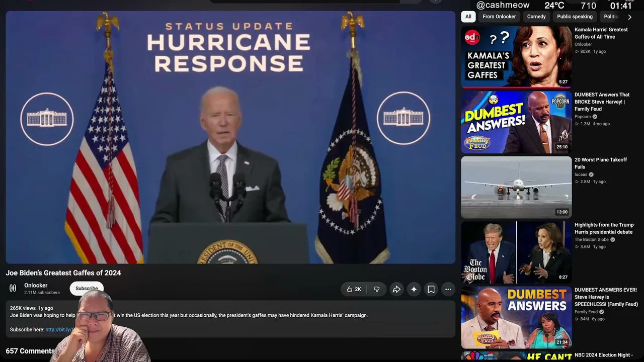The width and height of the screenshot is (644, 362).
Task: Click title 'Kamala Harris' Greatest Gaffes of All Time'
Action: 601,33
